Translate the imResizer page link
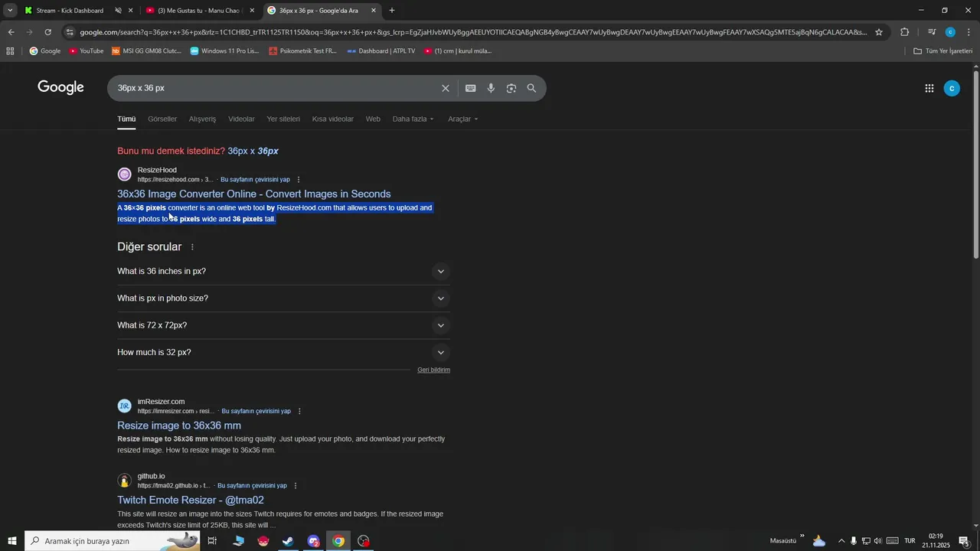Screen dimensions: 980x551 pyautogui.click(x=256, y=411)
